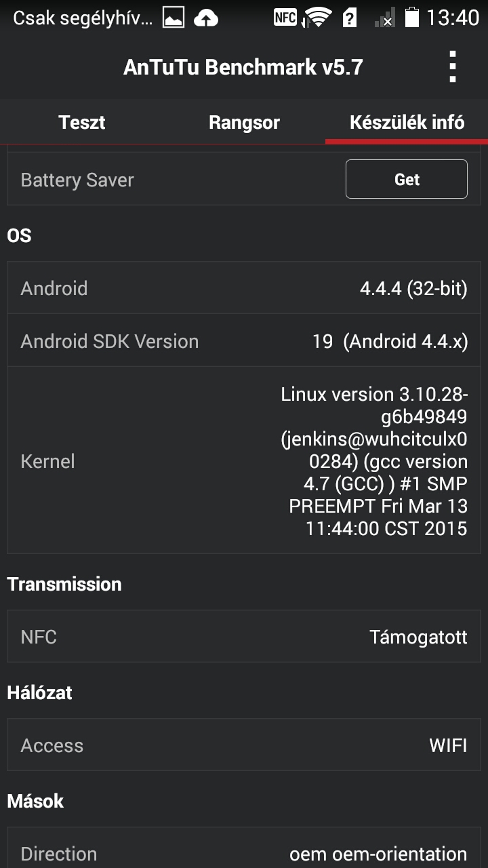Viewport: 488px width, 868px height.
Task: Tap the Wi-Fi signal icon
Action: coord(317,18)
